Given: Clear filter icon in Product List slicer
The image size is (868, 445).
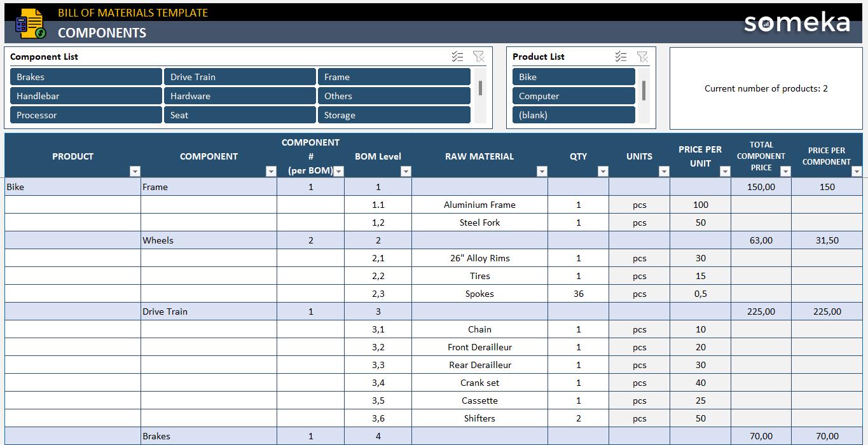Looking at the screenshot, I should coord(642,57).
